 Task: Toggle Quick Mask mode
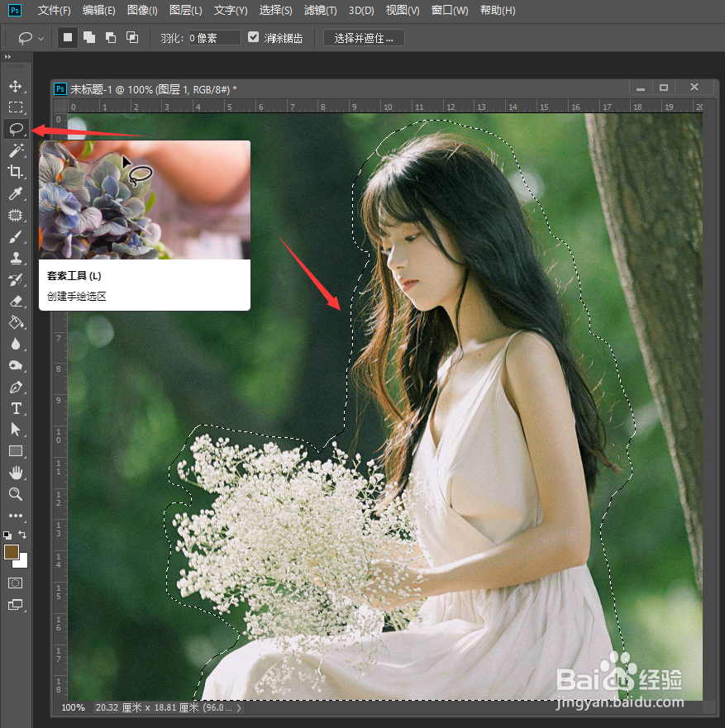pyautogui.click(x=16, y=583)
